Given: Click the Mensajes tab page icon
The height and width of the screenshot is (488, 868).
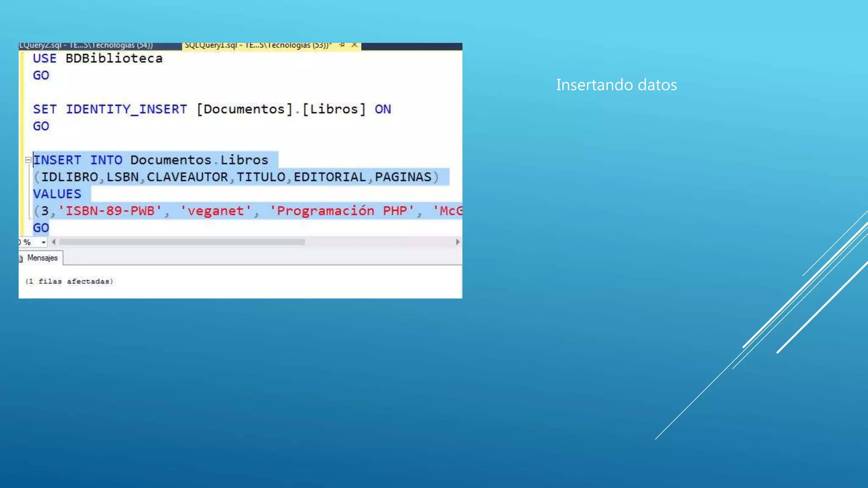Looking at the screenshot, I should 21,259.
